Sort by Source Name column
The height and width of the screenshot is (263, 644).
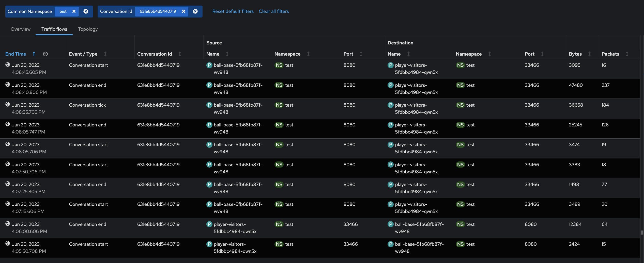[x=227, y=54]
